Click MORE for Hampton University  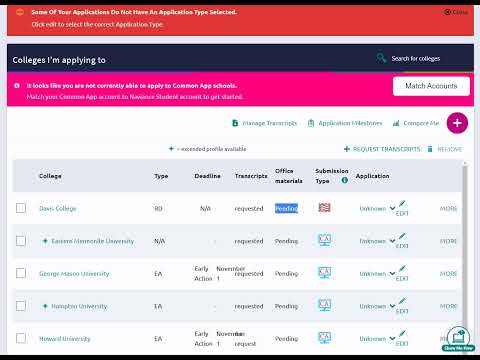448,306
